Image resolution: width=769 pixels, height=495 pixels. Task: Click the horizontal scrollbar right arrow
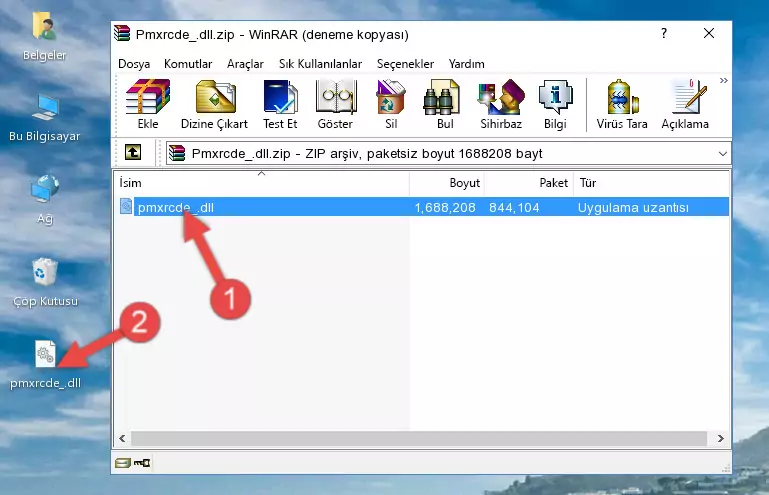(720, 438)
